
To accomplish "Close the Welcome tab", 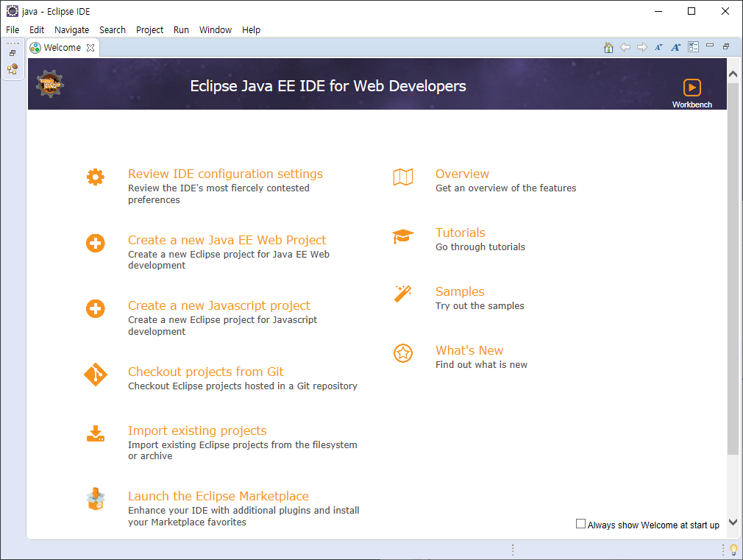I will click(90, 48).
